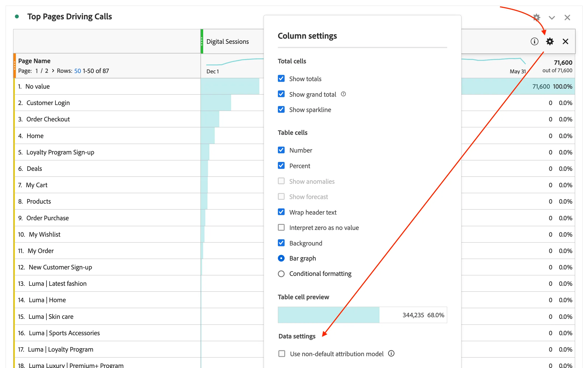
Task: Click the Top Pages Driving Calls title
Action: click(x=70, y=17)
